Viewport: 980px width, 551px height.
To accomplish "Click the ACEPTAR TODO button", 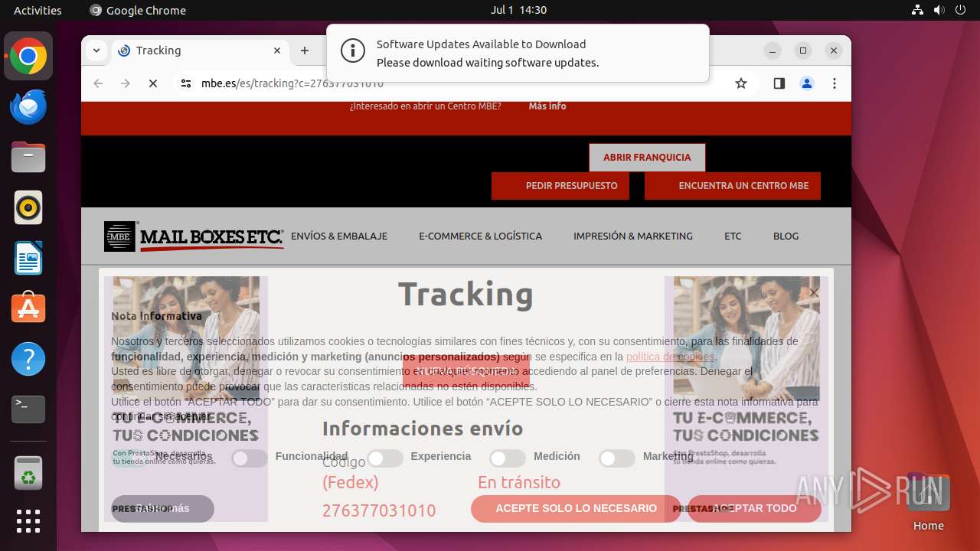I will (754, 509).
